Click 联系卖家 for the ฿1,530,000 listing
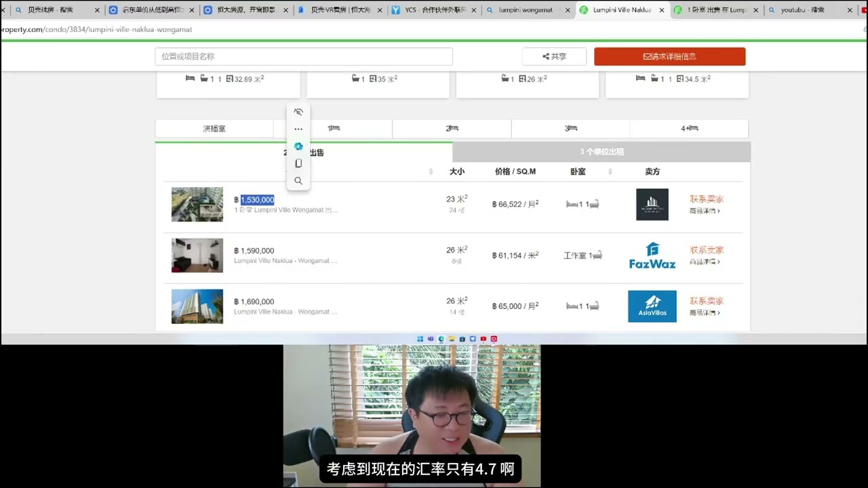The image size is (868, 488). [707, 199]
